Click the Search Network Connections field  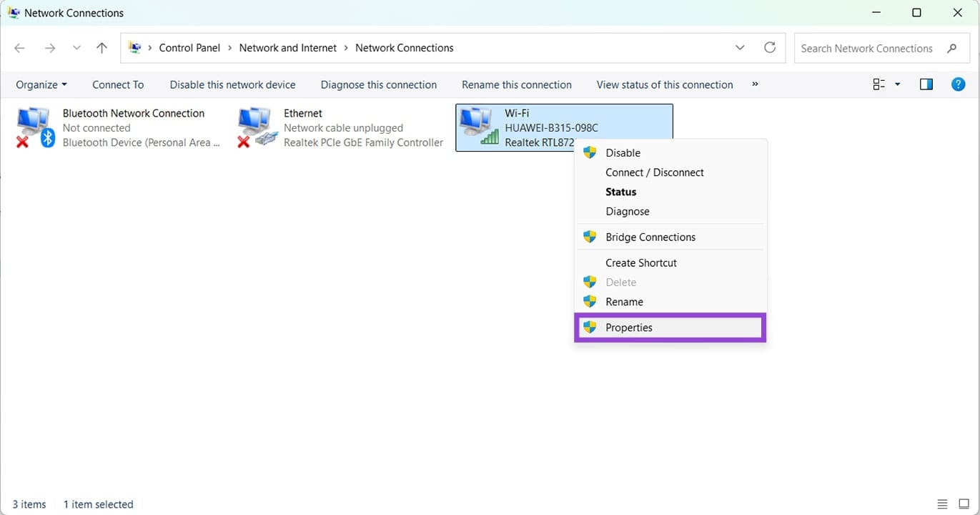click(x=866, y=49)
